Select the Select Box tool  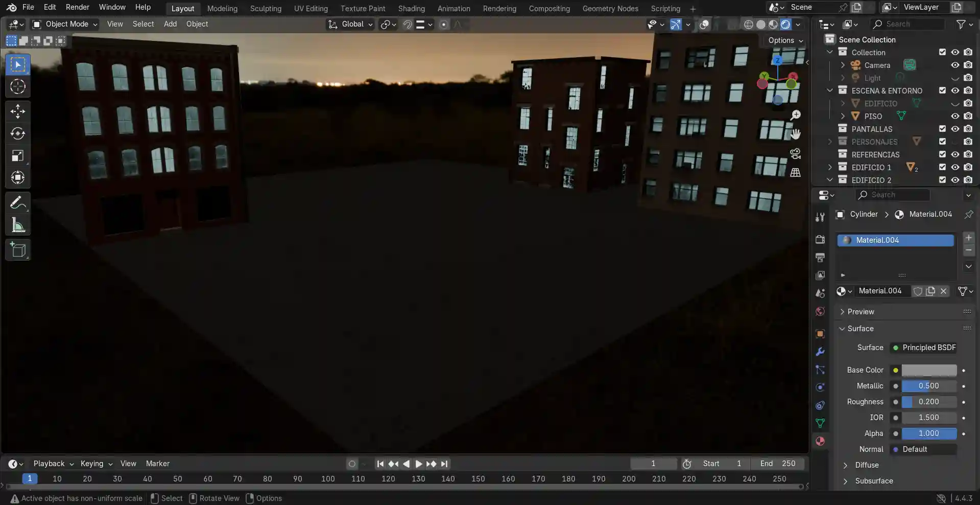[x=18, y=65]
